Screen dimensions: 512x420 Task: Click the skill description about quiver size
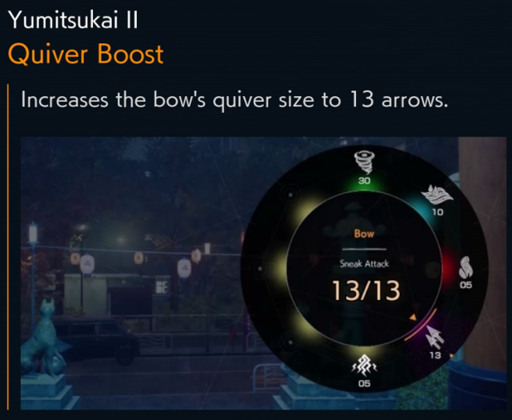pos(234,100)
